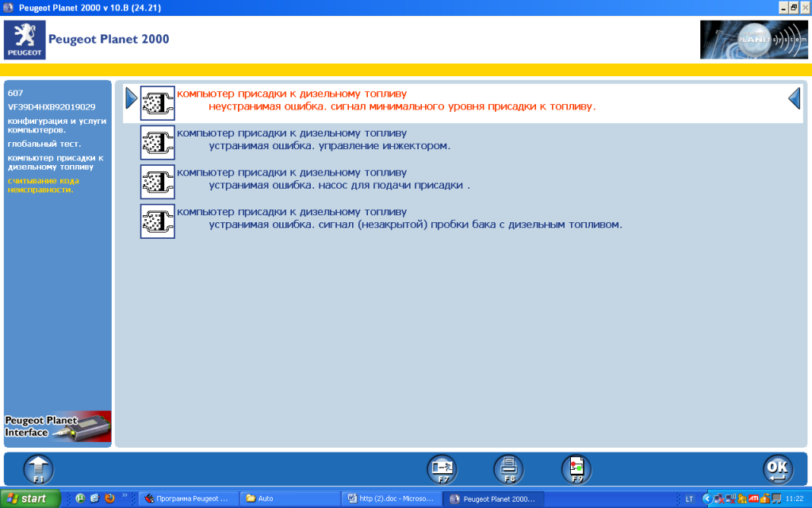Viewport: 812px width, 508px height.
Task: Click the Peugeot Planet Interface image
Action: tap(58, 426)
